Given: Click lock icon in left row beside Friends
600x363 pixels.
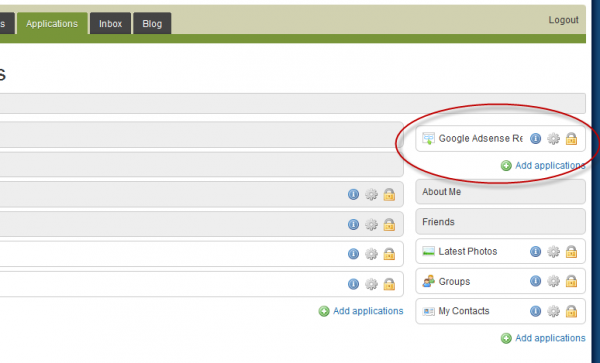Looking at the screenshot, I should (x=389, y=225).
